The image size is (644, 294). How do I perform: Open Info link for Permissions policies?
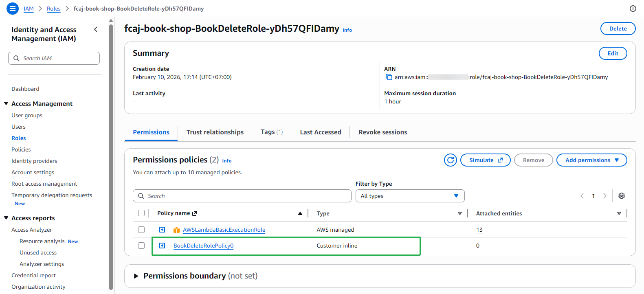tap(227, 161)
